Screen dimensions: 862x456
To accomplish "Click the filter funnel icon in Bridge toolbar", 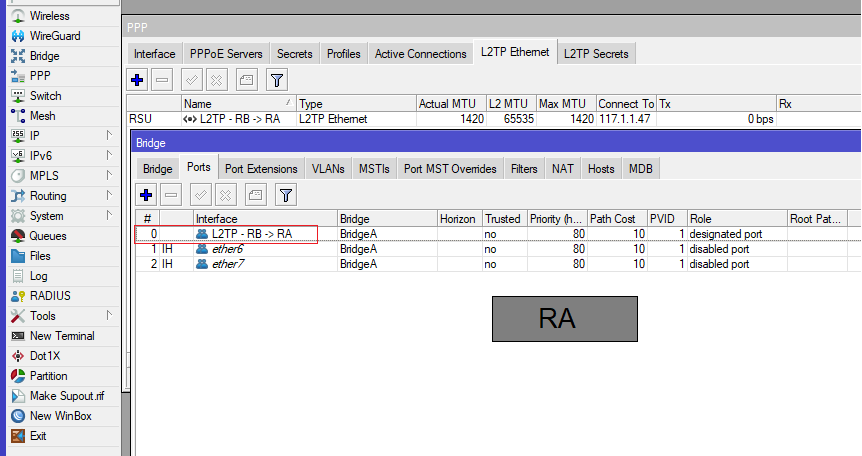I will coord(286,195).
